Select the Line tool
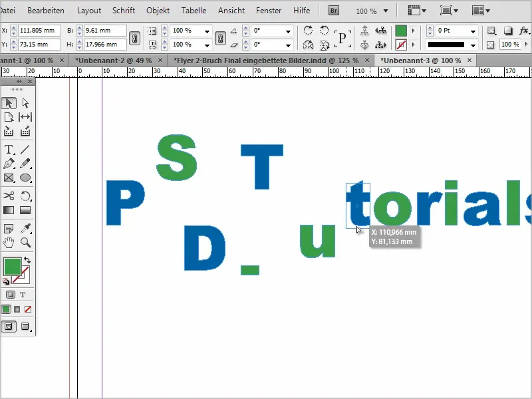 tap(25, 149)
